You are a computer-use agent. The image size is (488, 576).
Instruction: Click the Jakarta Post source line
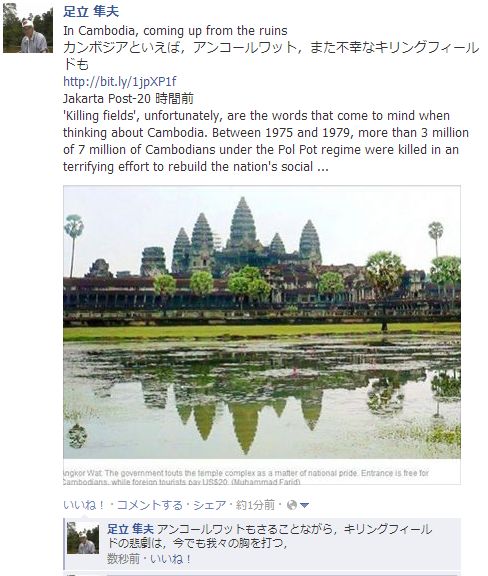(x=128, y=98)
